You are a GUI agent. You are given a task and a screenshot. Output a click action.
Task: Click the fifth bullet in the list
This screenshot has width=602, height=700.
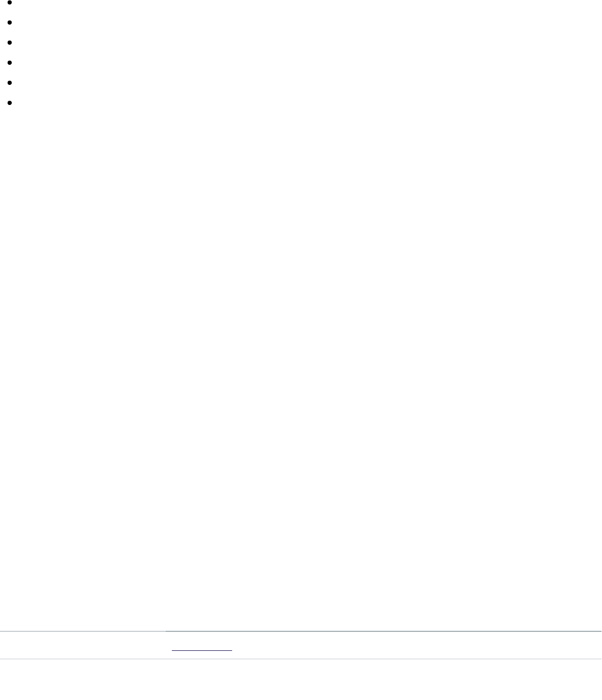click(11, 83)
